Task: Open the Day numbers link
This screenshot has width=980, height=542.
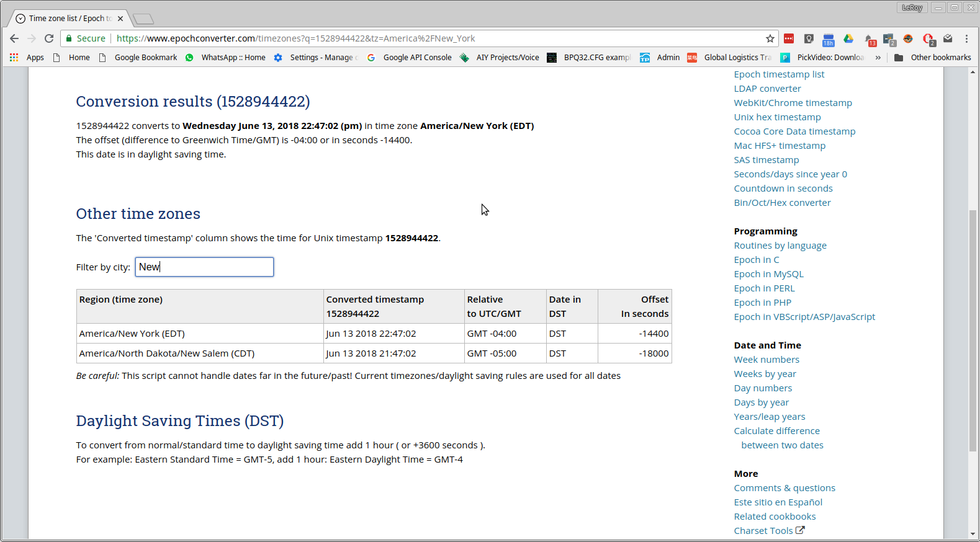Action: (763, 388)
